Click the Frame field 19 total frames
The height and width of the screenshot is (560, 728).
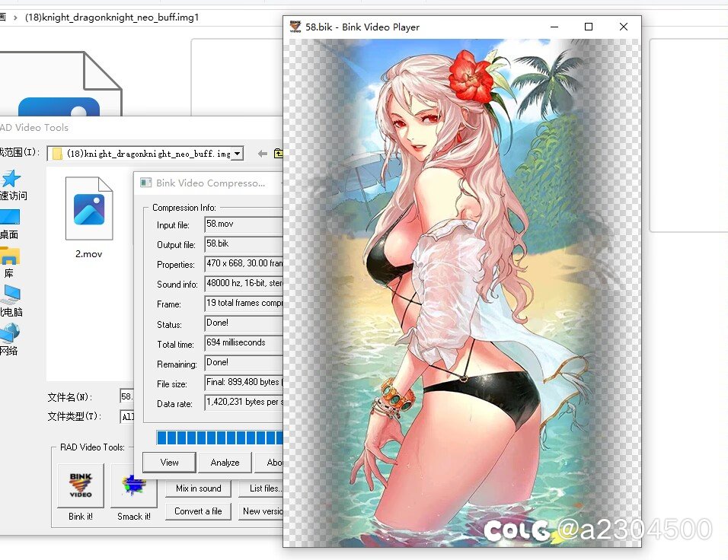point(244,304)
